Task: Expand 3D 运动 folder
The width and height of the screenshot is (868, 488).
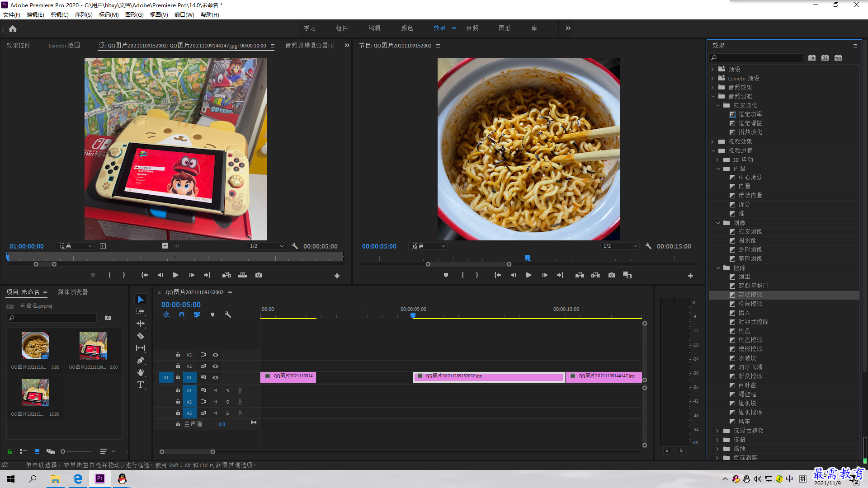Action: (x=717, y=160)
